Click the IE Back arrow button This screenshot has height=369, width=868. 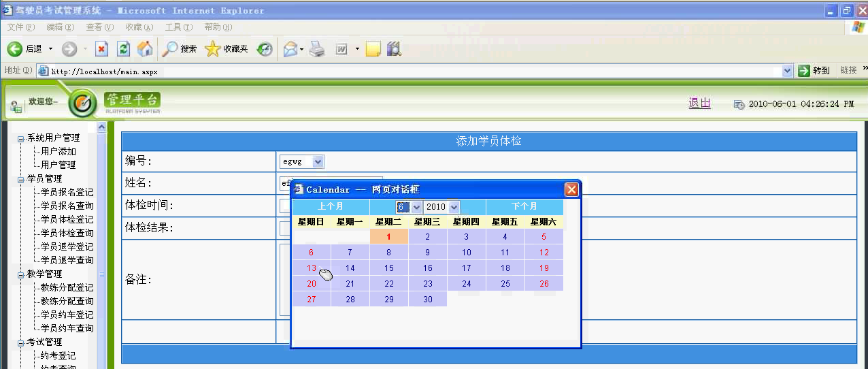[x=15, y=49]
